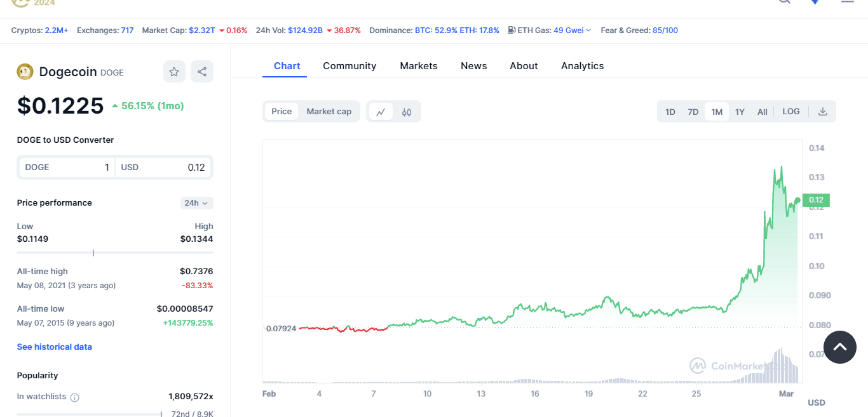Select the Price chart mode
Image resolution: width=868 pixels, height=417 pixels.
[281, 112]
